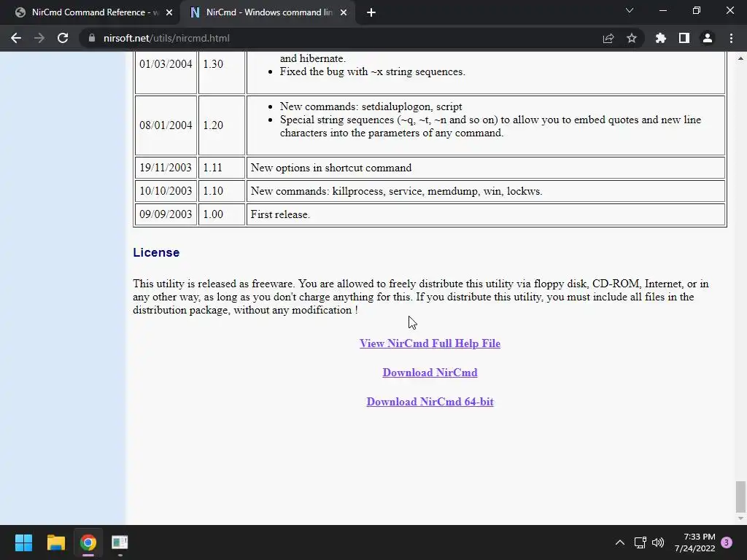
Task: Close the NirCmd Windows command line tab
Action: (x=344, y=12)
